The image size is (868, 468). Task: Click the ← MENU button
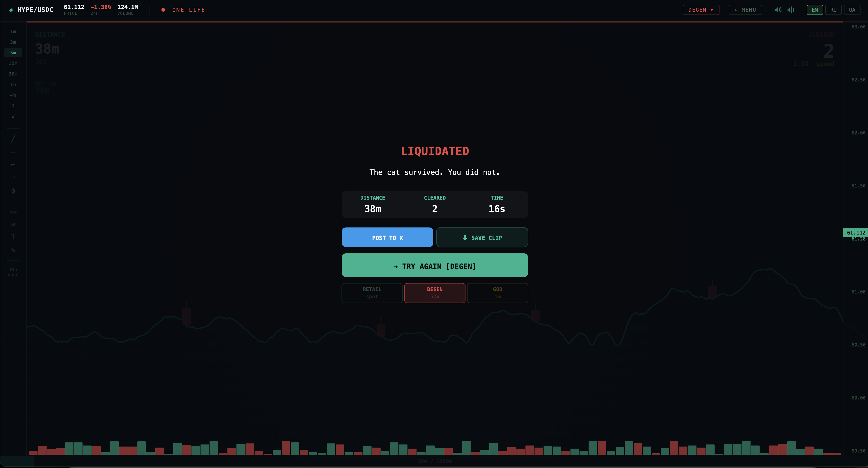[745, 10]
